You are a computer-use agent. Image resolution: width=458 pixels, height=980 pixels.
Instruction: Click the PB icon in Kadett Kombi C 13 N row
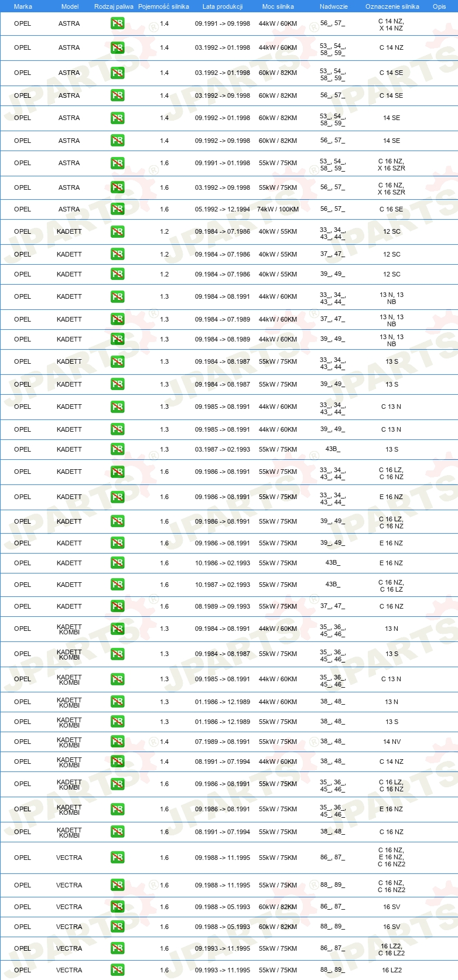coord(117,679)
